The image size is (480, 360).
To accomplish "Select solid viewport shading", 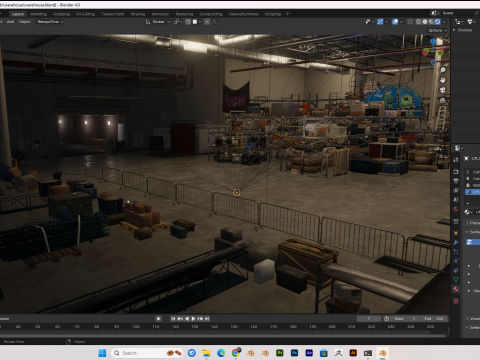I will click(x=425, y=22).
